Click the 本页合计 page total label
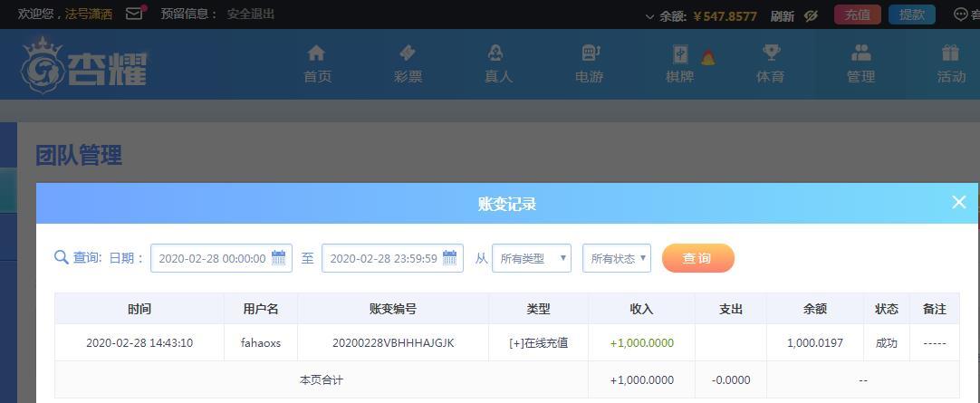Image resolution: width=980 pixels, height=403 pixels. (322, 379)
